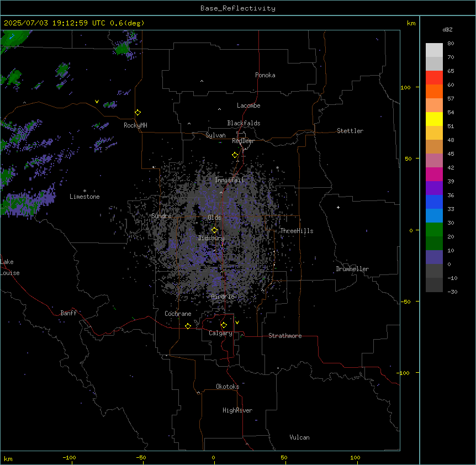476x465 pixels.
Task: Pick the red 60-65 dBZ legend swatch
Action: pyautogui.click(x=434, y=78)
